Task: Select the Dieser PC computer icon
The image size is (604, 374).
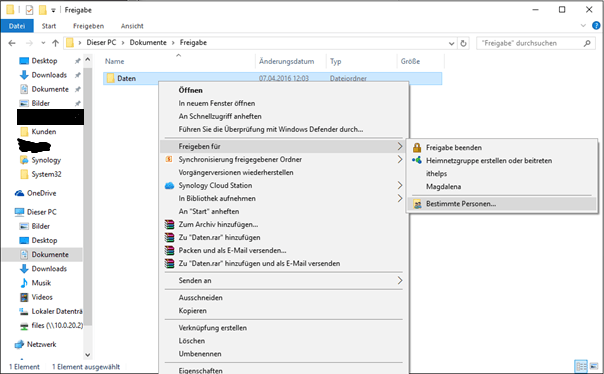Action: (19, 212)
